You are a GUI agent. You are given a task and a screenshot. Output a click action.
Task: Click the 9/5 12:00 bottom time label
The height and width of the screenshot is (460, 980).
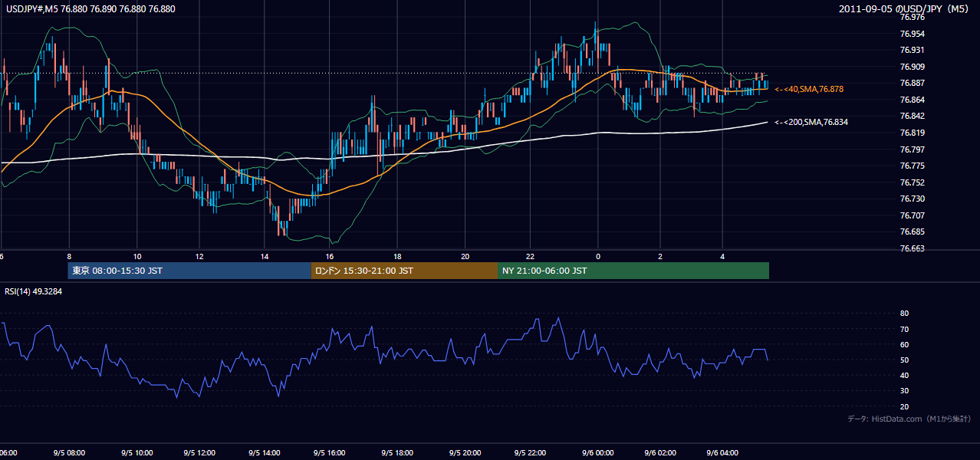click(x=201, y=453)
